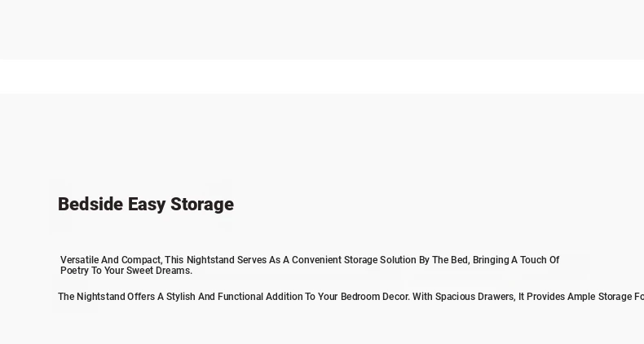This screenshot has height=344, width=644.
Task: Click the words 'Bedroom Decor.'
Action: click(x=375, y=297)
